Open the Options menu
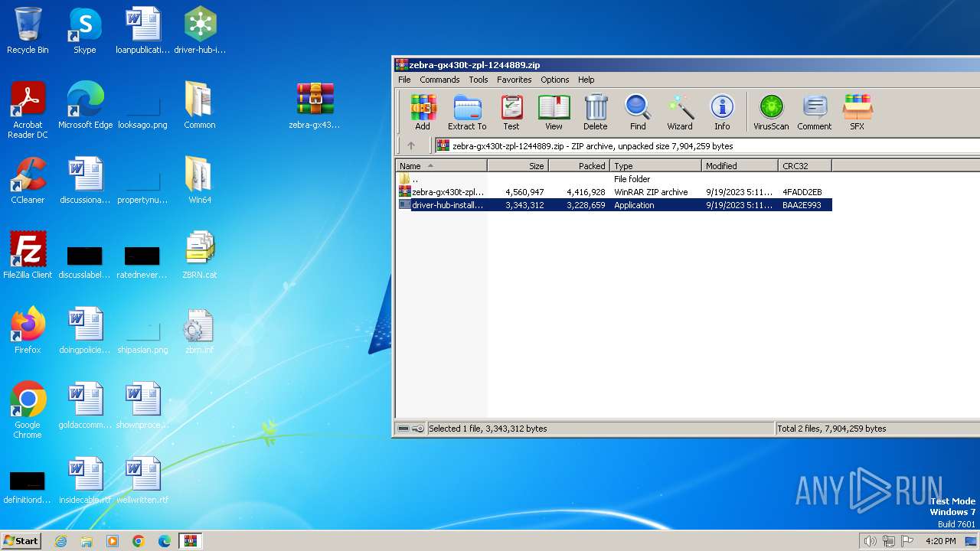The image size is (980, 551). 555,80
